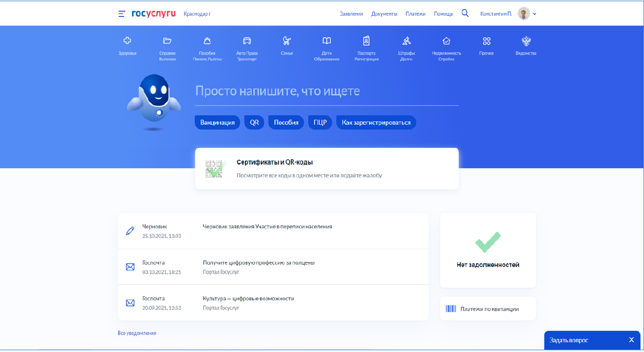Open the Авто Права Транспорт car icon
Image resolution: width=644 pixels, height=352 pixels.
point(247,41)
